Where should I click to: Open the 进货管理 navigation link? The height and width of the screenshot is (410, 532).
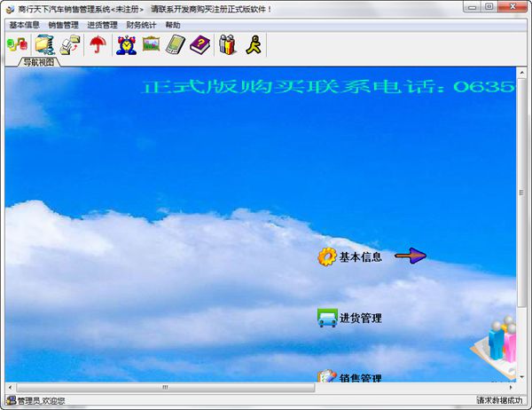click(x=361, y=318)
